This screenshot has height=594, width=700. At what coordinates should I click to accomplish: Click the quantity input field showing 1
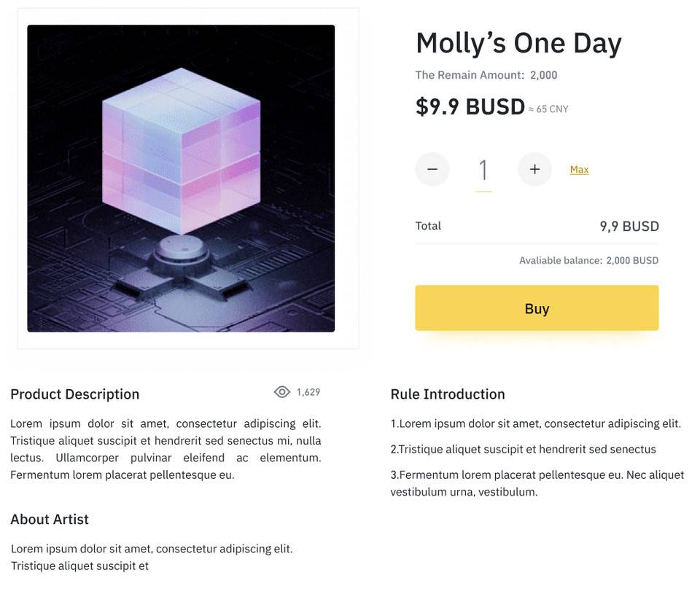click(x=483, y=171)
